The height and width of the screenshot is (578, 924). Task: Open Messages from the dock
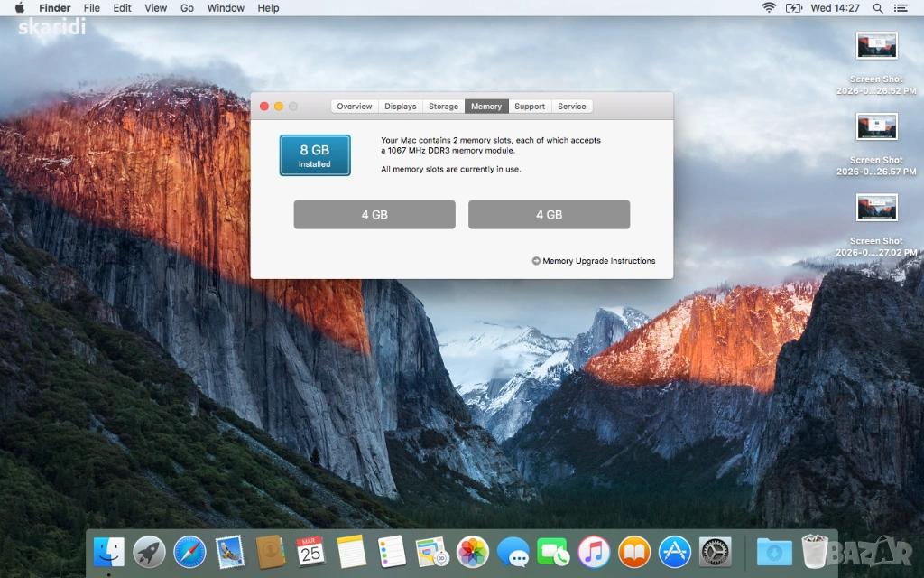click(513, 551)
